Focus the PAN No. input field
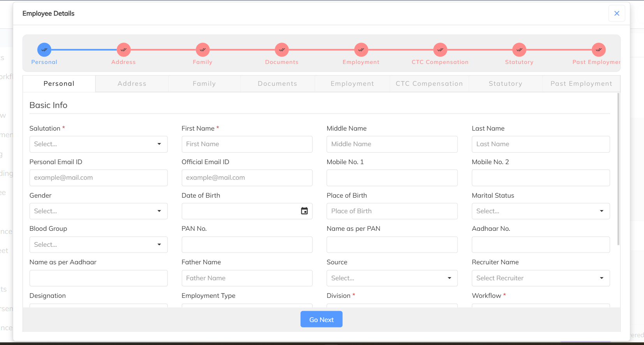The image size is (644, 345). click(247, 244)
